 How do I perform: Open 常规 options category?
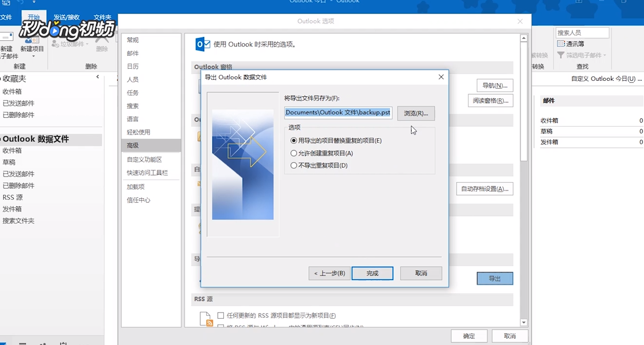coord(151,40)
